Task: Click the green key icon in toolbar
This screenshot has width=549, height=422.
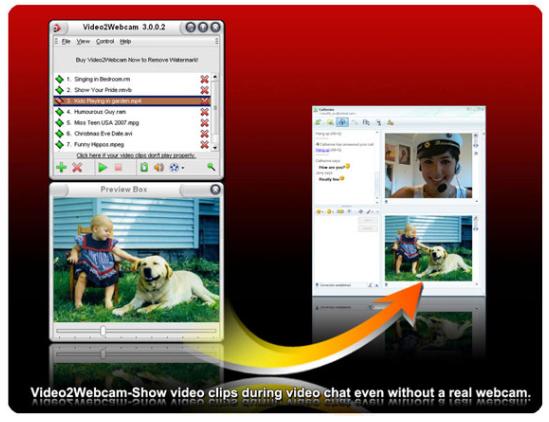Action: tap(211, 167)
